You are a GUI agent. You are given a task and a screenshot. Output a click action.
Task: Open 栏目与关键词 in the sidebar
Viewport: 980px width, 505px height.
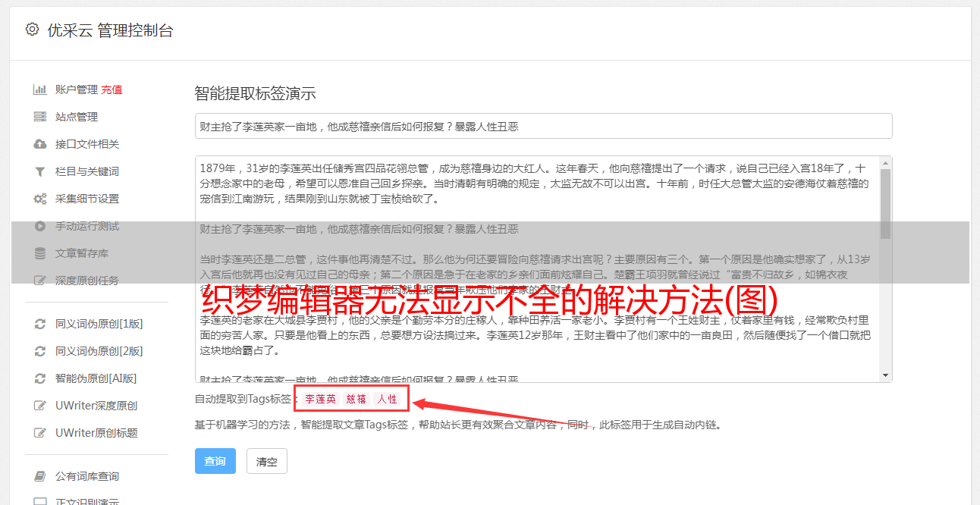pyautogui.click(x=87, y=171)
